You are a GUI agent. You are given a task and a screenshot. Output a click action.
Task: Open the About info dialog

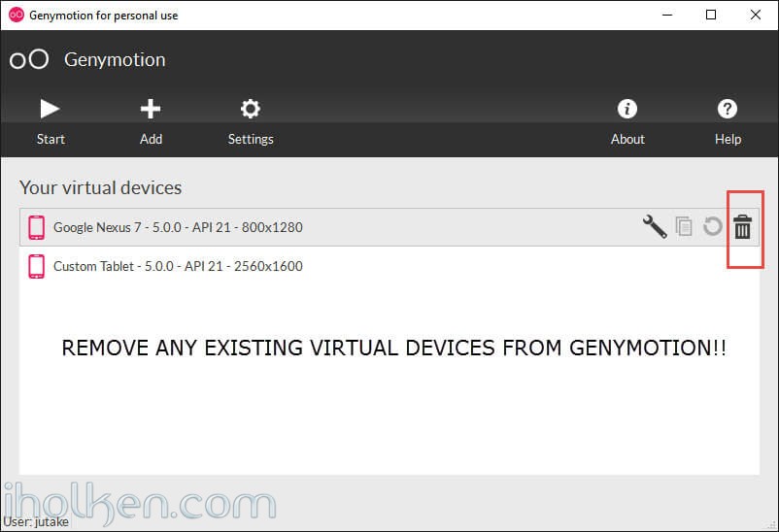[627, 121]
